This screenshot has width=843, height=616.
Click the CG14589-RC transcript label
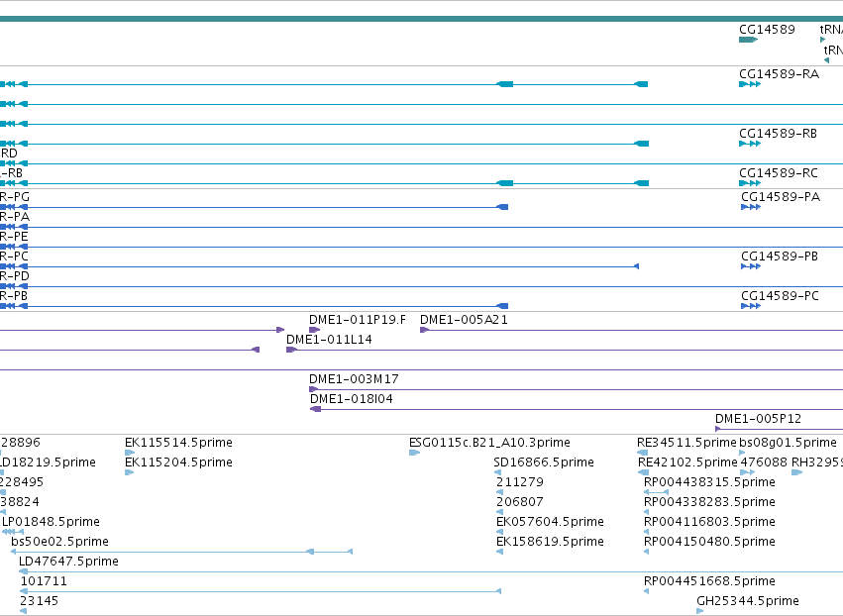point(779,173)
